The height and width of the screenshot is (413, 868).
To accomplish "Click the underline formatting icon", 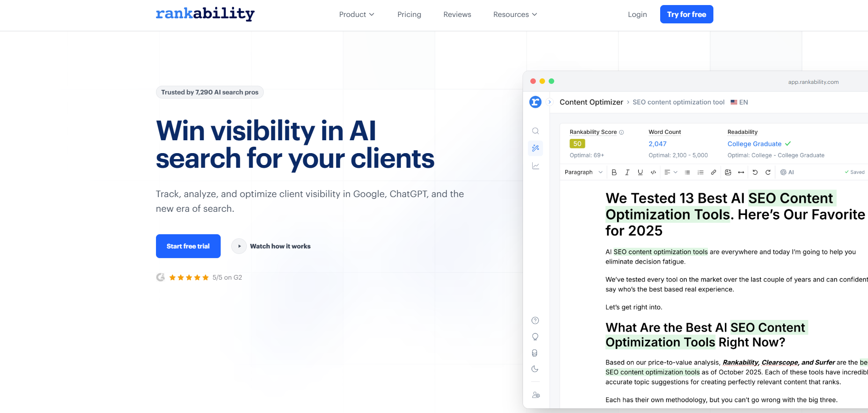I will 640,172.
